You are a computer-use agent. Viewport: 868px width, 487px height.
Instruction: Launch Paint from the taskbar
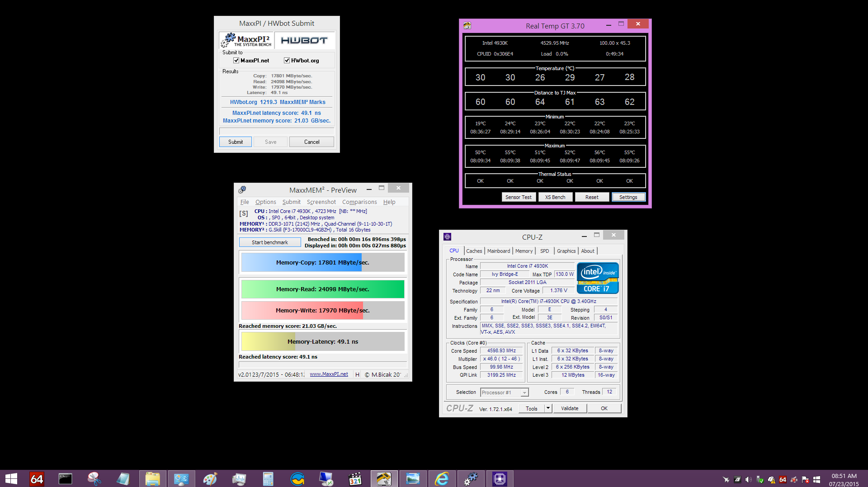tap(210, 478)
